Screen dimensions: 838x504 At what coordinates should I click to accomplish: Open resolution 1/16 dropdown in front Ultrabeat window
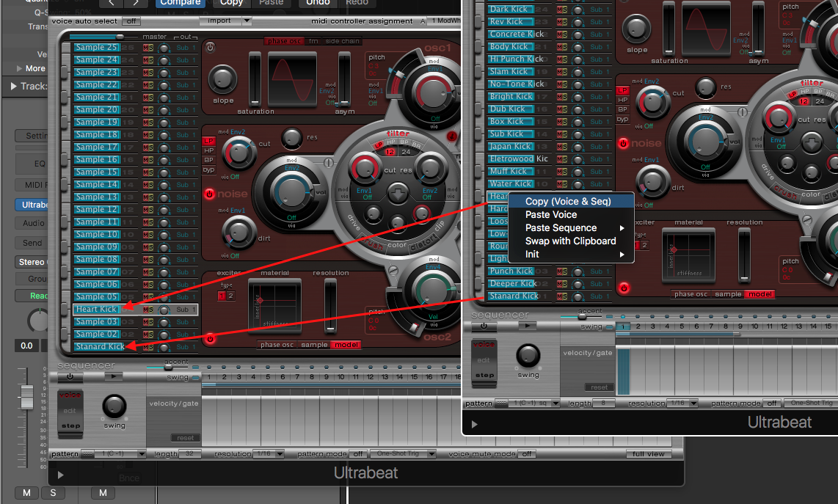tap(682, 403)
